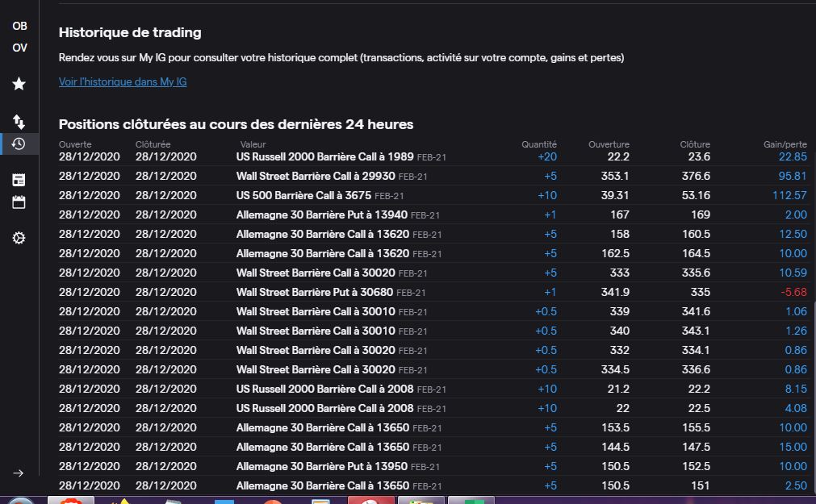This screenshot has height=504, width=816.
Task: Open the economic calendar sidebar icon
Action: point(19,202)
